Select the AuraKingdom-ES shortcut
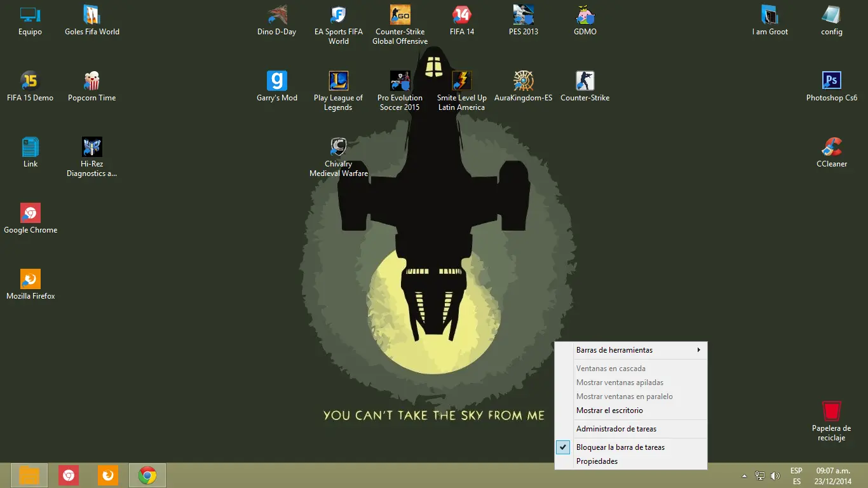Screen dimensions: 868x488 pos(524,87)
